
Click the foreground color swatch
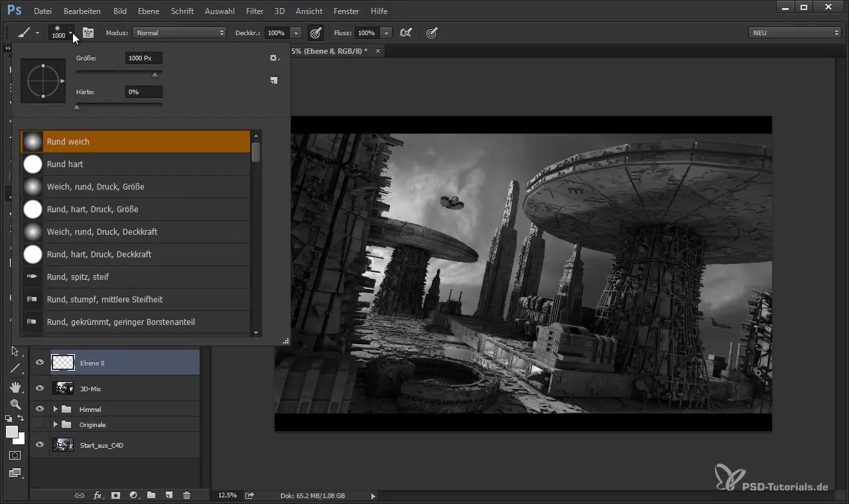pyautogui.click(x=11, y=432)
